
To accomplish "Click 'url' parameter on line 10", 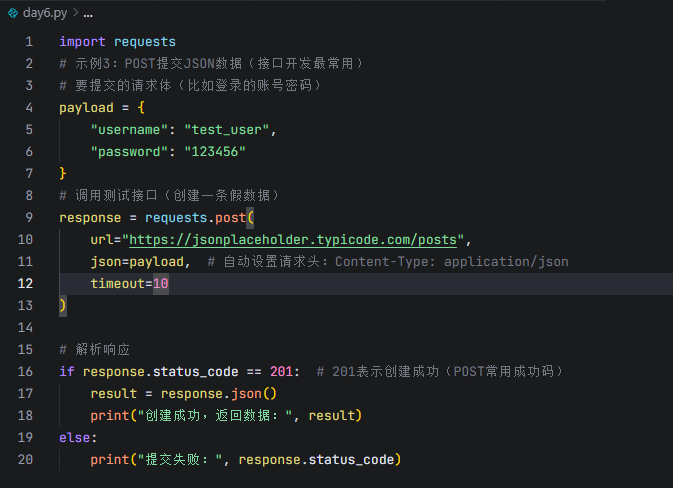I will click(x=102, y=239).
